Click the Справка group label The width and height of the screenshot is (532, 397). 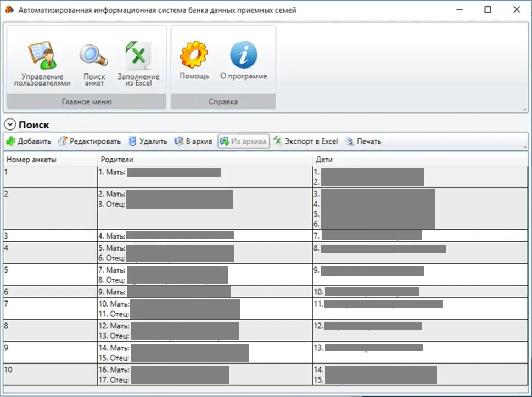223,101
